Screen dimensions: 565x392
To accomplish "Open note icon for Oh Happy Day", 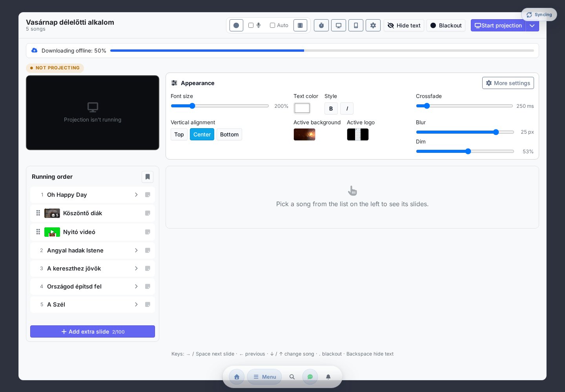I will click(x=148, y=195).
